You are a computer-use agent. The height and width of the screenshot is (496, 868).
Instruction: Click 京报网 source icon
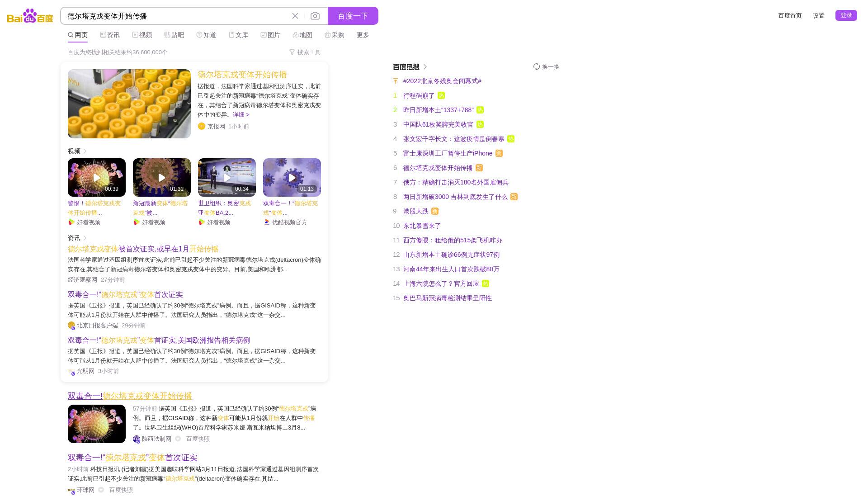click(x=202, y=126)
